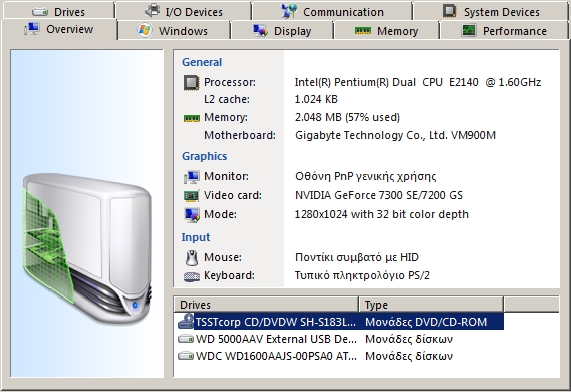Open the Display tab
Viewport: 571px width, 392px height.
(x=282, y=31)
